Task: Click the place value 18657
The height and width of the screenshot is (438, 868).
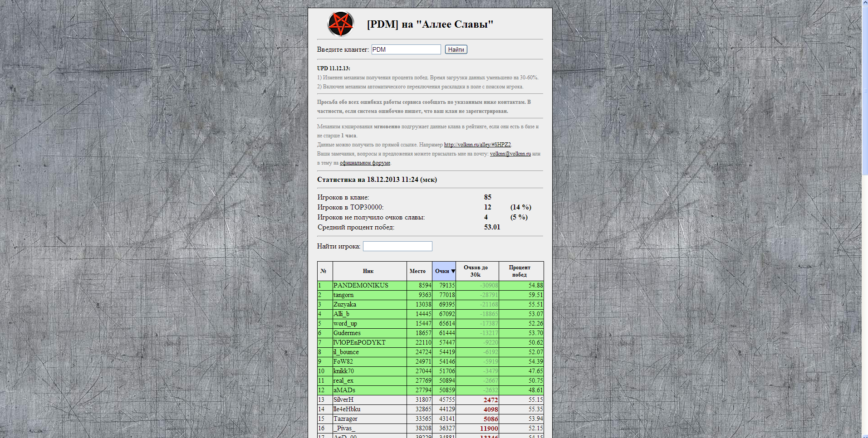Action: coord(423,333)
